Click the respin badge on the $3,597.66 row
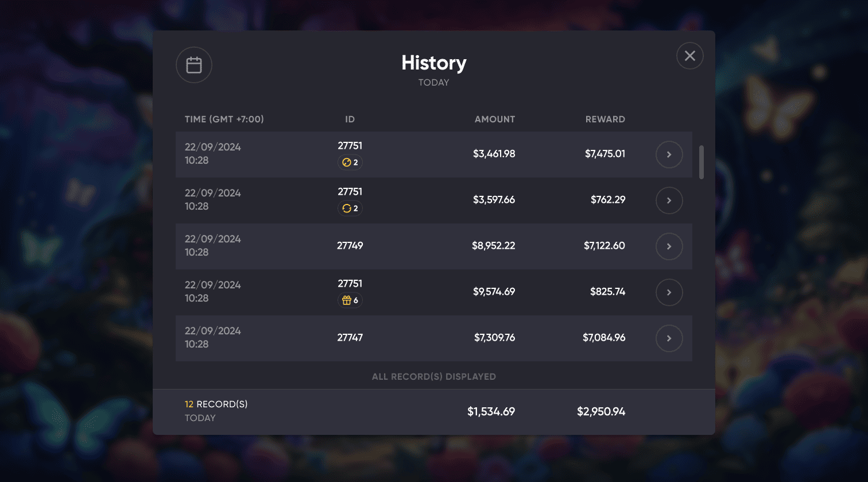The width and height of the screenshot is (868, 482). (350, 209)
